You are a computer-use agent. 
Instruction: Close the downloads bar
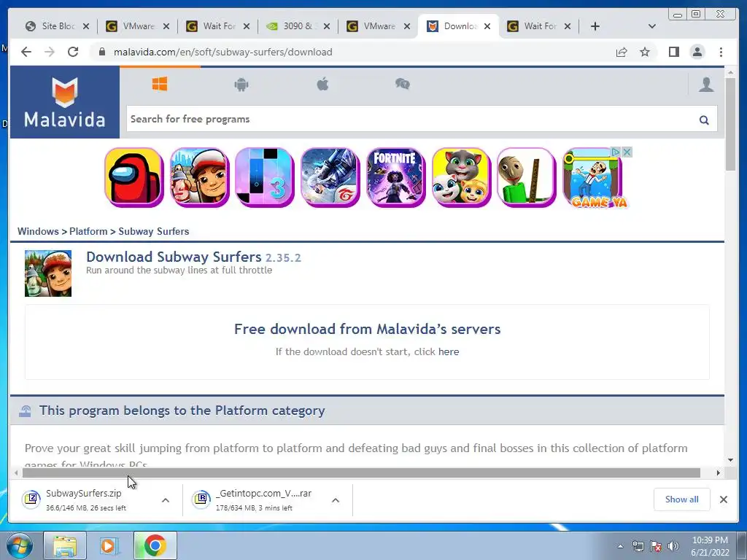(x=723, y=499)
